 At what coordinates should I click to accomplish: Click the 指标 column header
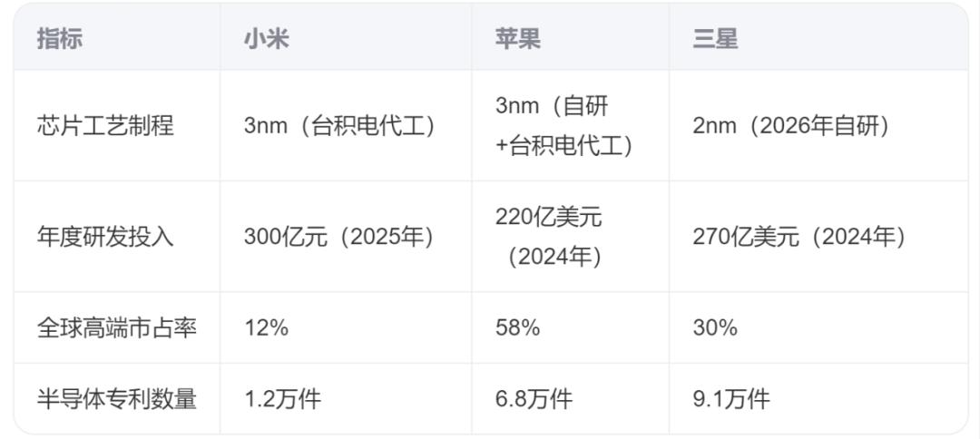(59, 39)
